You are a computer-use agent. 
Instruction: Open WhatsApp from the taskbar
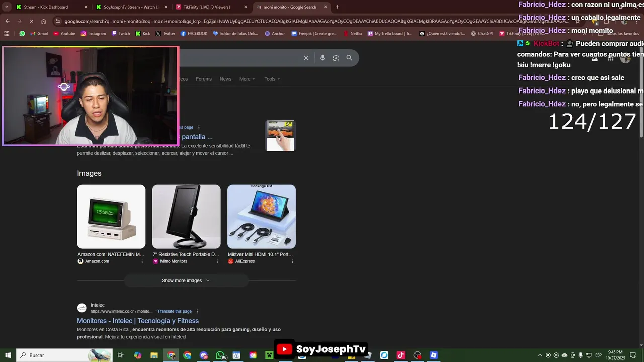(220, 355)
